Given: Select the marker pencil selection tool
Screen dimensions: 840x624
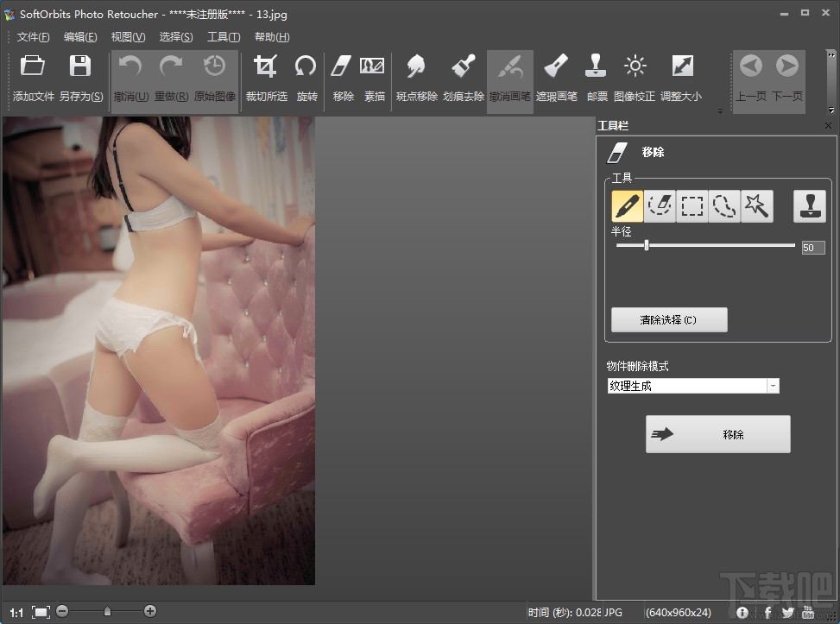Looking at the screenshot, I should (628, 205).
